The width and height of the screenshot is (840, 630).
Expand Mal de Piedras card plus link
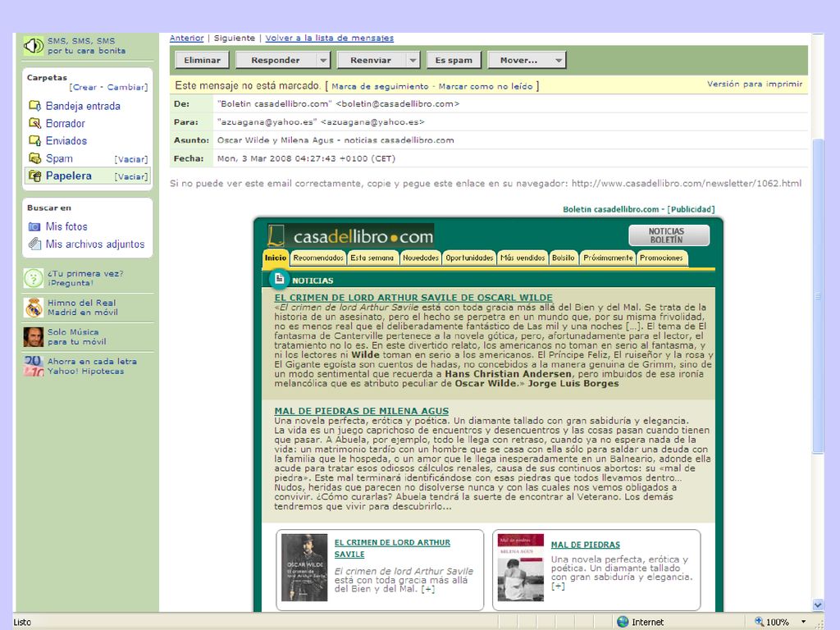[558, 586]
